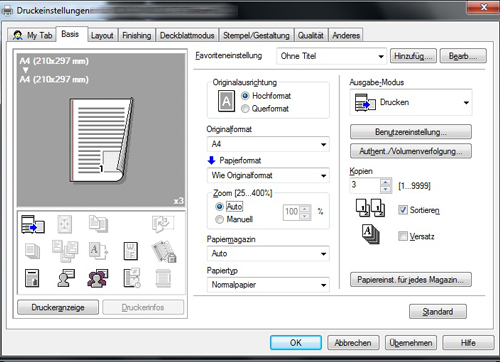Choose Manuell zoom option
The height and width of the screenshot is (362, 500).
(x=219, y=219)
